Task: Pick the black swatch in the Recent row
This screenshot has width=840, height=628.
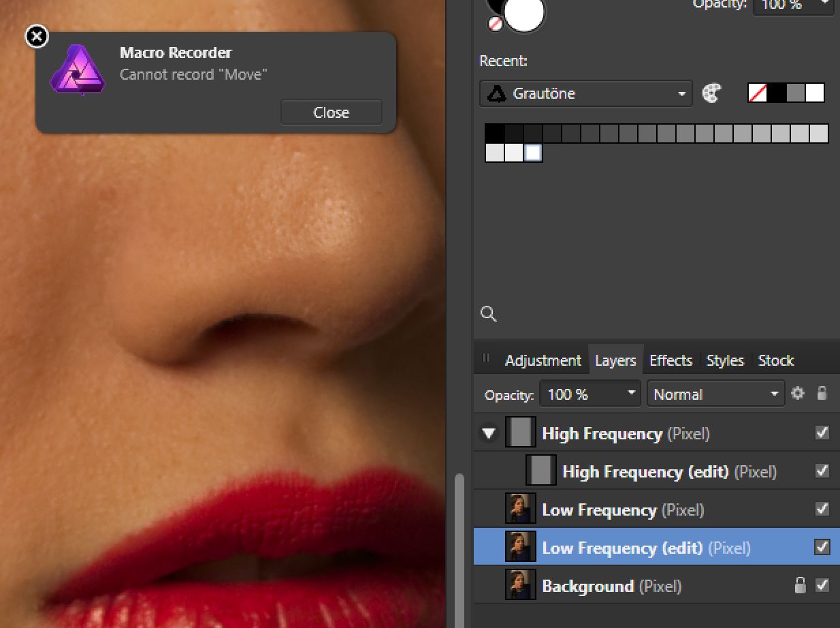Action: tap(777, 93)
